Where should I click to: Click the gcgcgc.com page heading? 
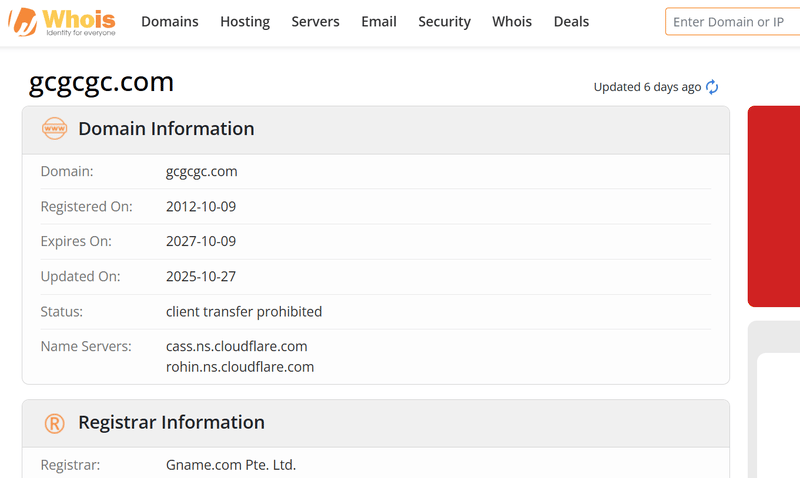click(101, 82)
